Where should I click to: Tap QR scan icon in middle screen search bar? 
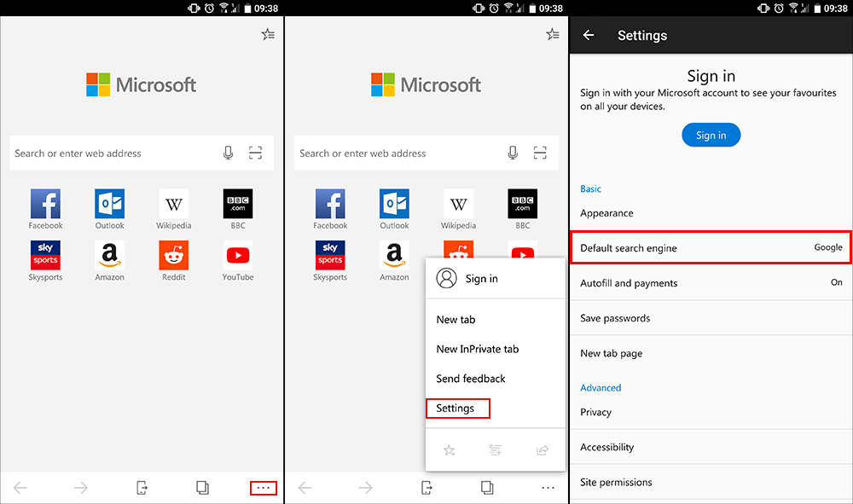540,153
